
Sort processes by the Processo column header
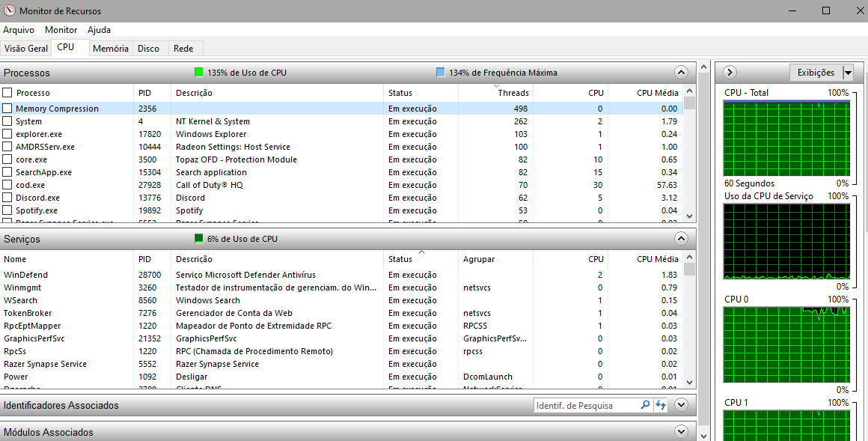(x=67, y=93)
